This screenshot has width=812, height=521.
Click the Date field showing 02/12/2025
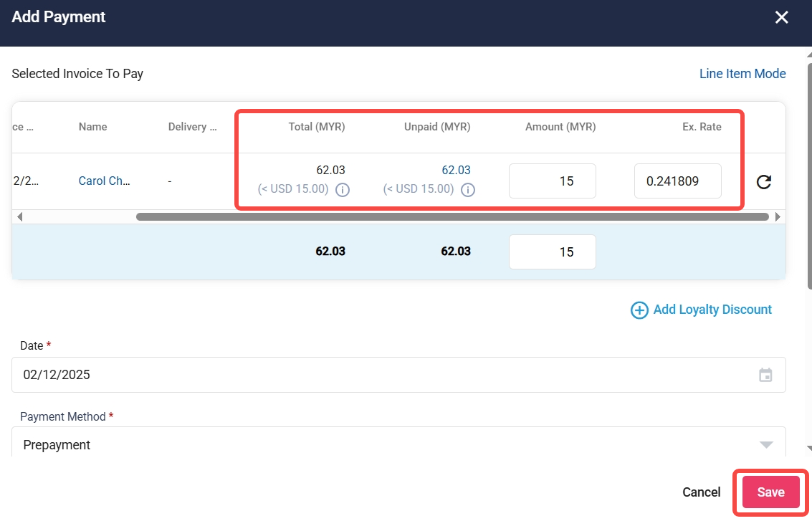(x=398, y=375)
